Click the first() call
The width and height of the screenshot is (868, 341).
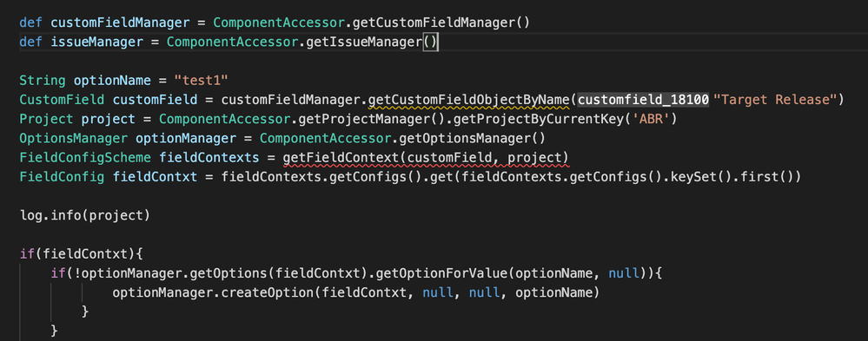coord(767,177)
